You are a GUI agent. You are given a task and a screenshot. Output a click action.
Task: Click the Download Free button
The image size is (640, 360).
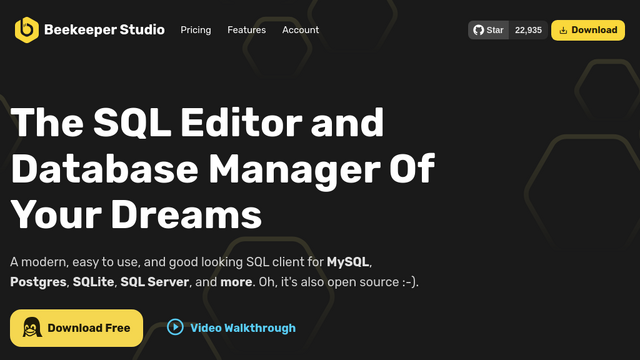(x=77, y=328)
